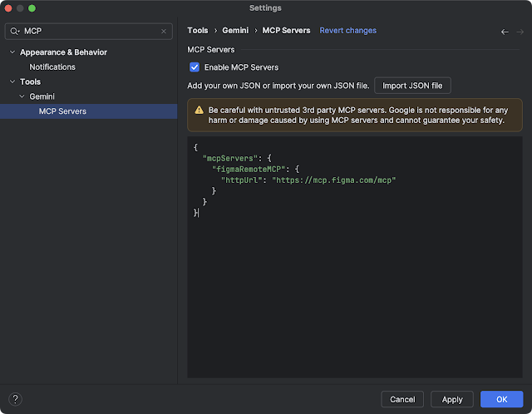Click the Apply button
The width and height of the screenshot is (532, 414).
tap(452, 399)
